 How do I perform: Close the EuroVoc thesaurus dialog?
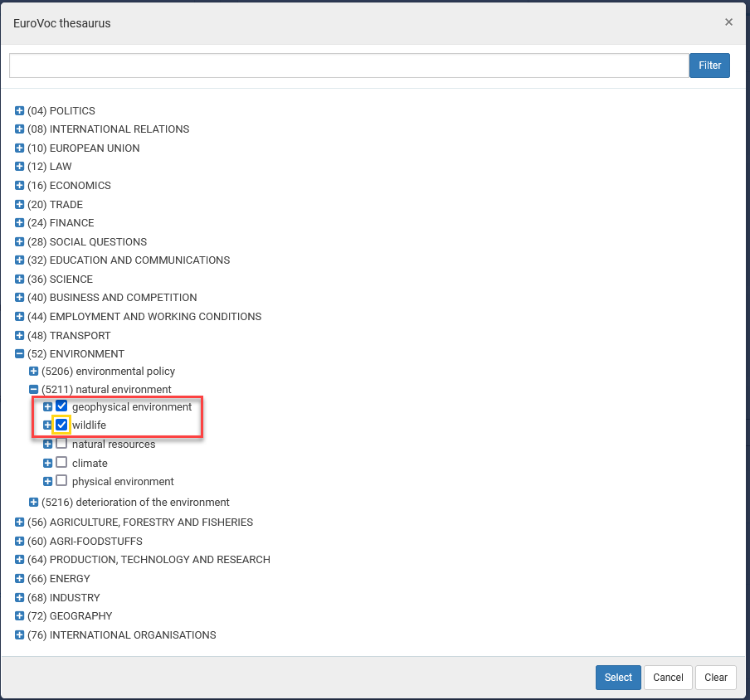(728, 22)
